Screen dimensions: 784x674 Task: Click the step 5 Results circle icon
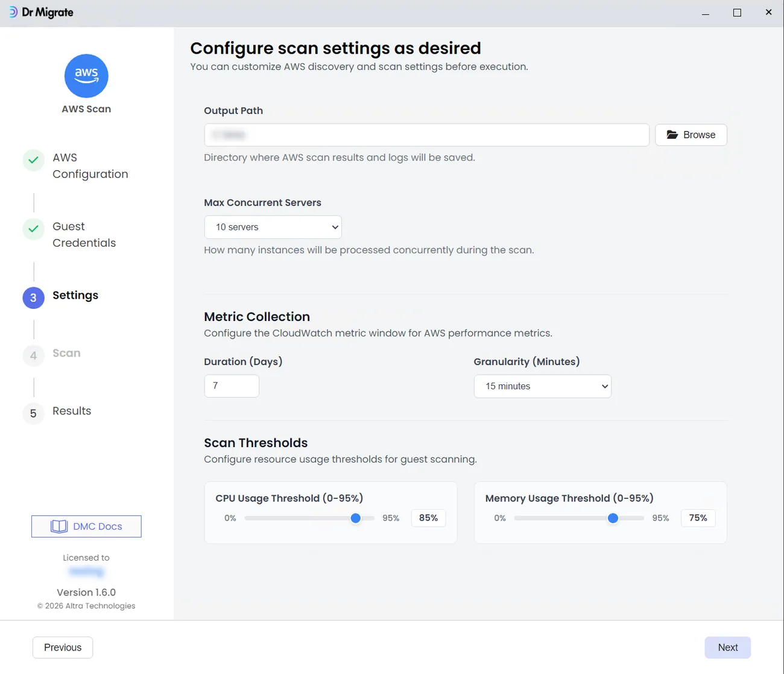[34, 413]
